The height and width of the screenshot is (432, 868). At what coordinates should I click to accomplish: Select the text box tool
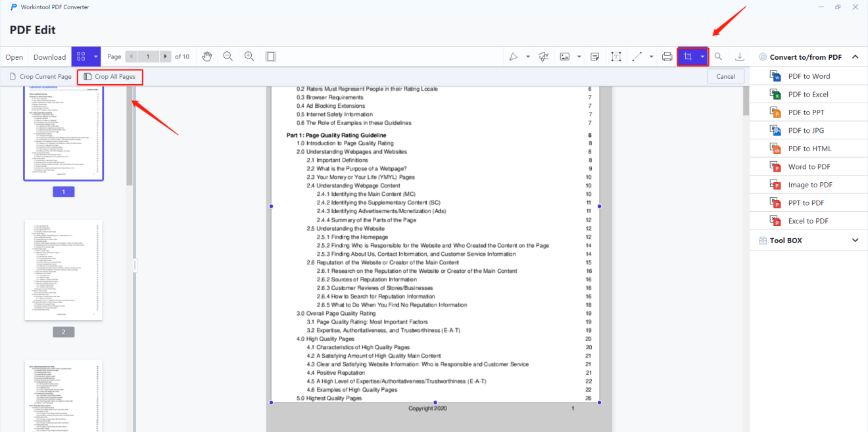[x=615, y=57]
